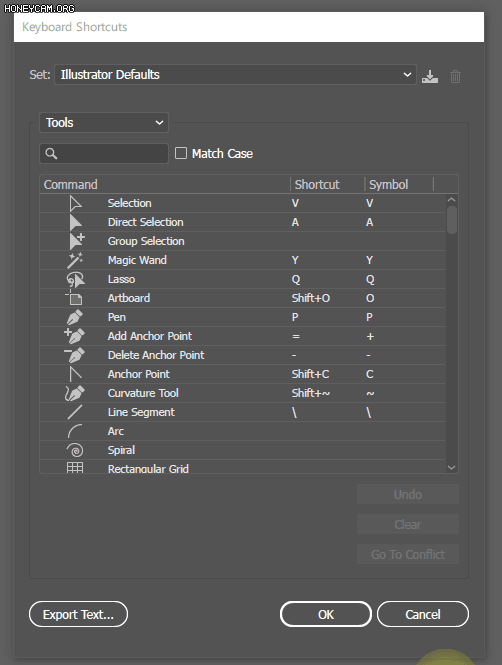Choose the Pen tool icon
The height and width of the screenshot is (665, 502).
pyautogui.click(x=75, y=317)
